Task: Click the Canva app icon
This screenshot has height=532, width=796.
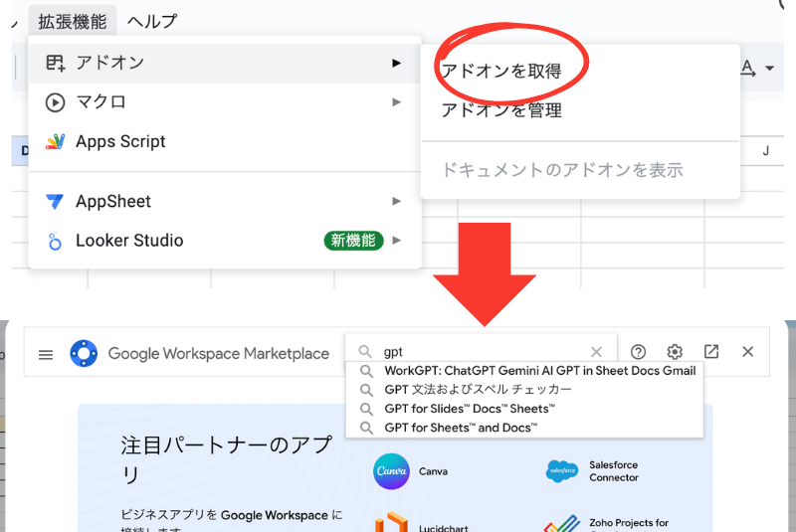Action: 391,471
